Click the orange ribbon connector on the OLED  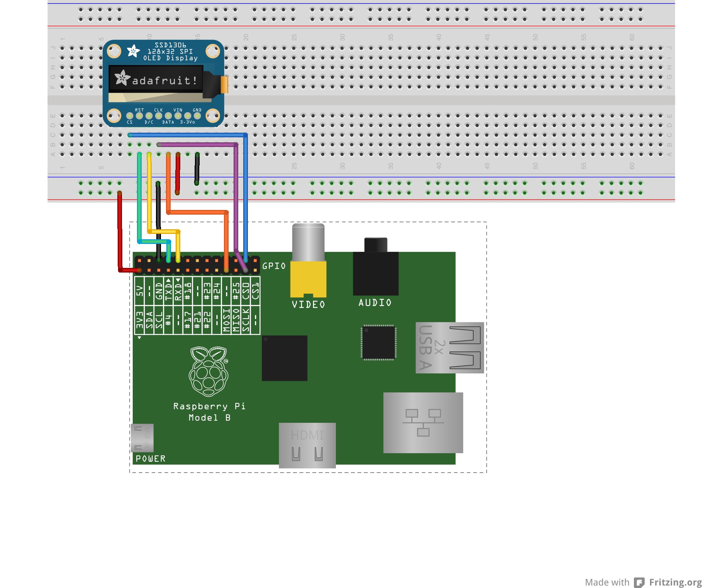(x=225, y=85)
